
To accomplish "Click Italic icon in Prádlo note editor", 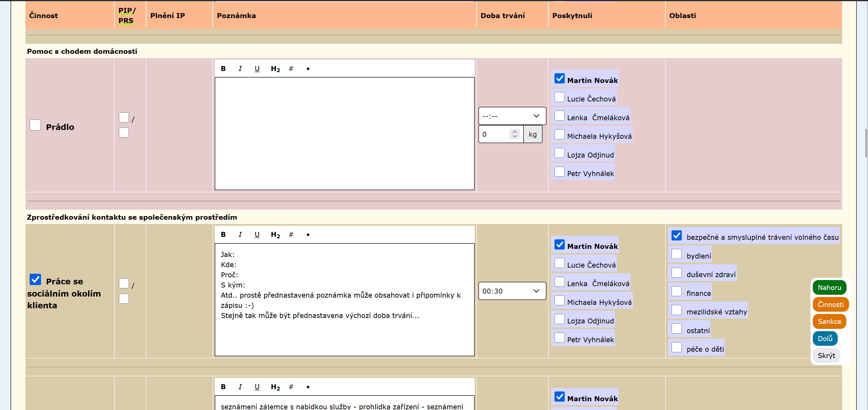I will [x=240, y=69].
